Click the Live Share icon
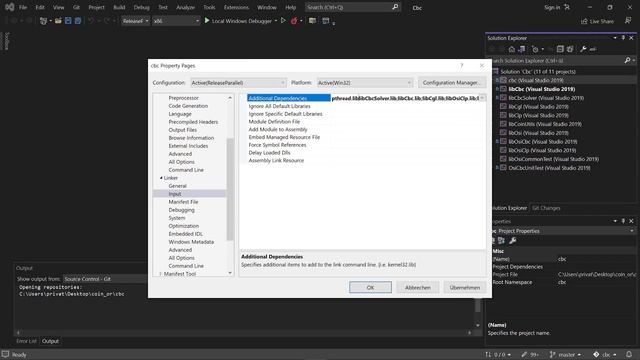The image size is (640, 360). [x=584, y=21]
